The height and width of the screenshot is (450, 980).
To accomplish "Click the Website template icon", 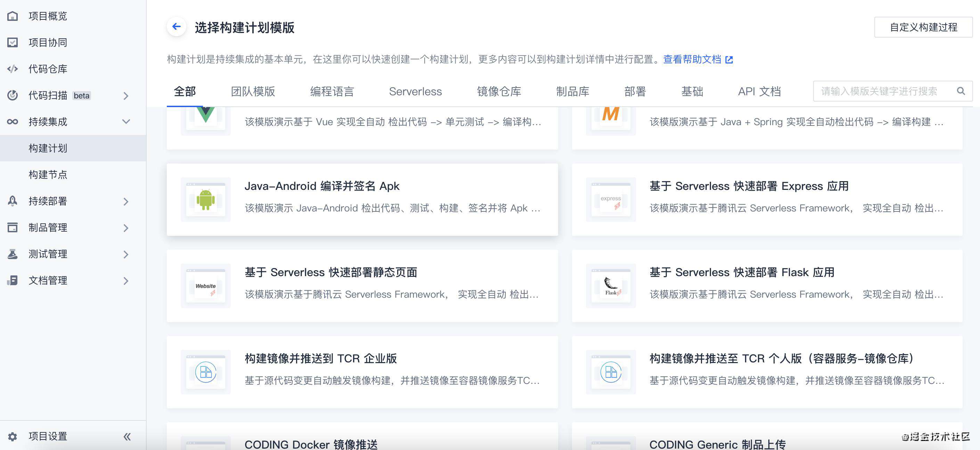I will [x=205, y=286].
